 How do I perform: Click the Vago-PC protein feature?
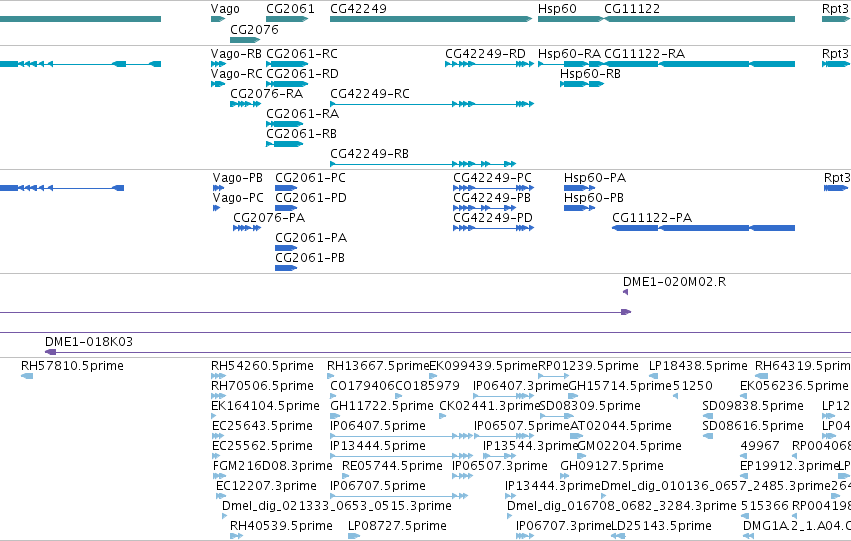point(216,208)
